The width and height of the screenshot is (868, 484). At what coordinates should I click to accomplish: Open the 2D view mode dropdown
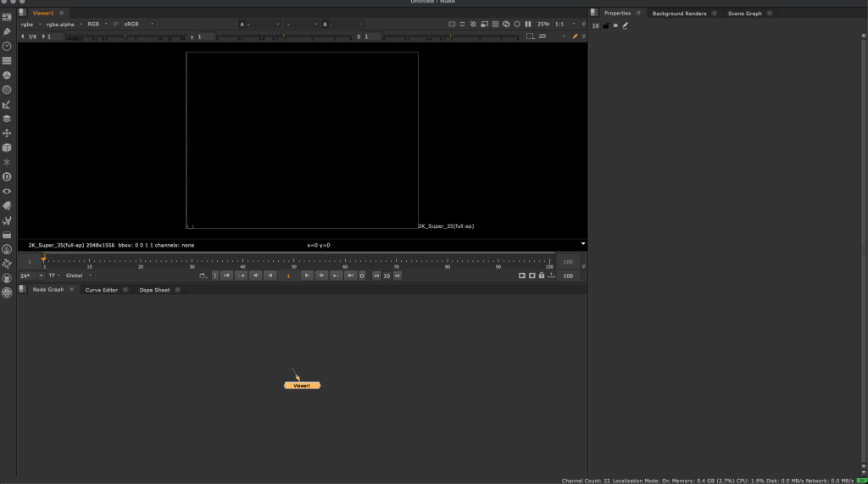(552, 36)
